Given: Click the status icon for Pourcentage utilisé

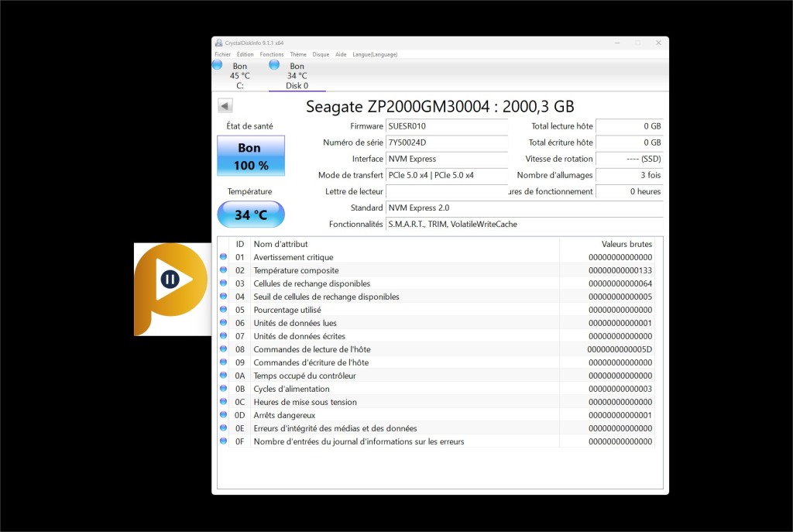Looking at the screenshot, I should click(x=224, y=310).
